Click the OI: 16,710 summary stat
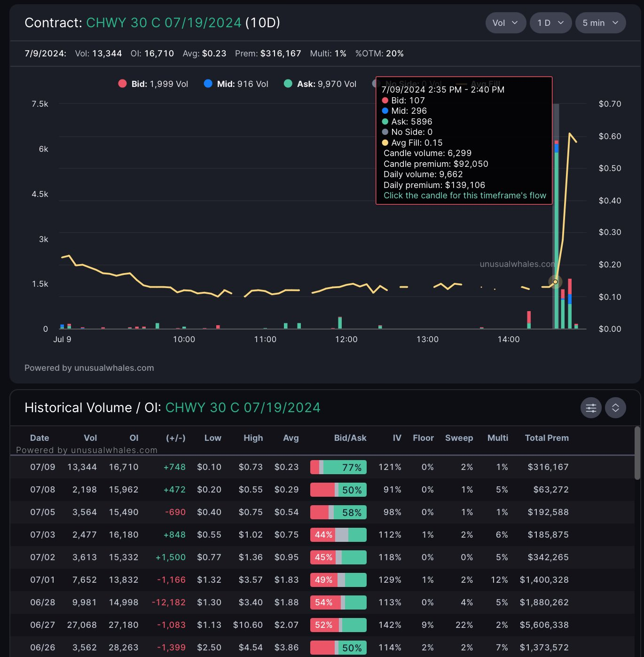This screenshot has width=644, height=657. tap(152, 54)
